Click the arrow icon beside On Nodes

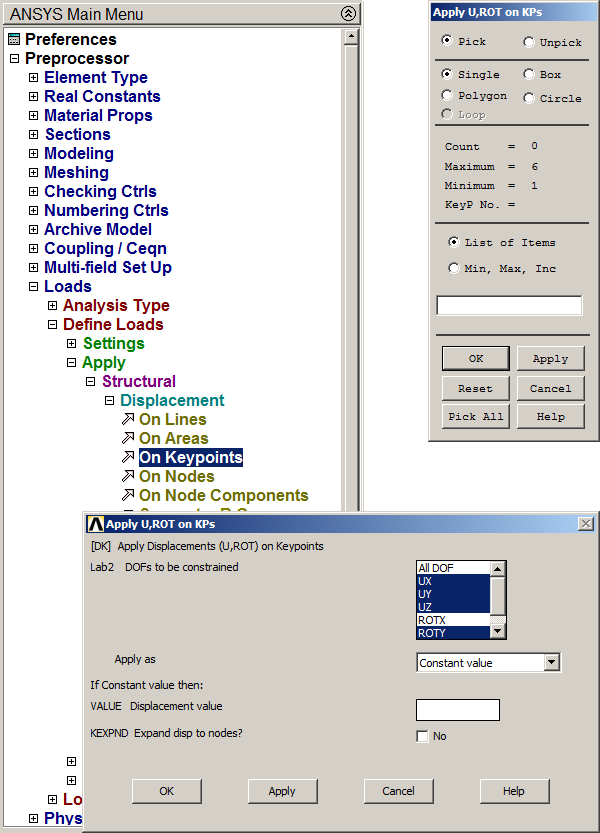[x=127, y=476]
